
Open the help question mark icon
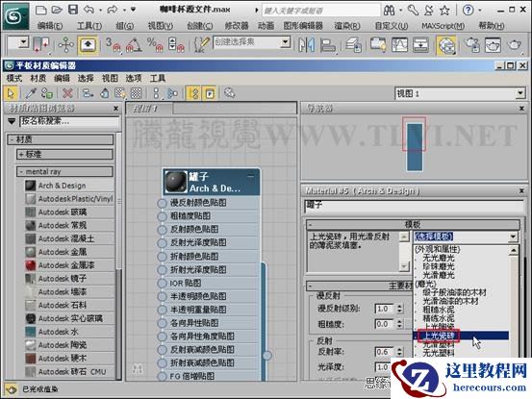point(469,11)
